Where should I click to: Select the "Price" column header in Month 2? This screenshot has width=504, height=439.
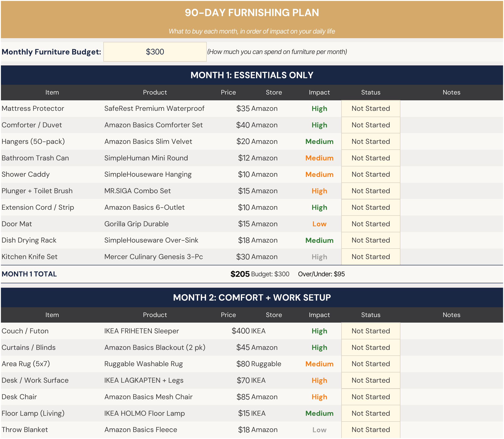(x=228, y=315)
